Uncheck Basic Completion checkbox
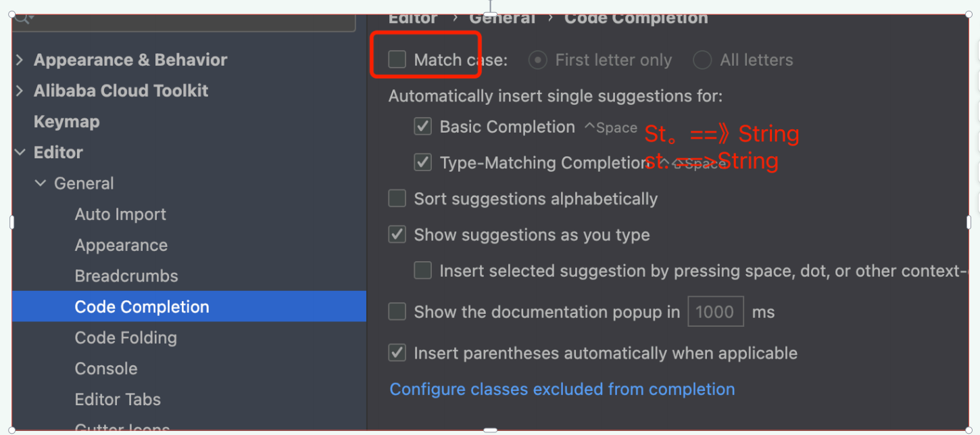 pos(422,127)
